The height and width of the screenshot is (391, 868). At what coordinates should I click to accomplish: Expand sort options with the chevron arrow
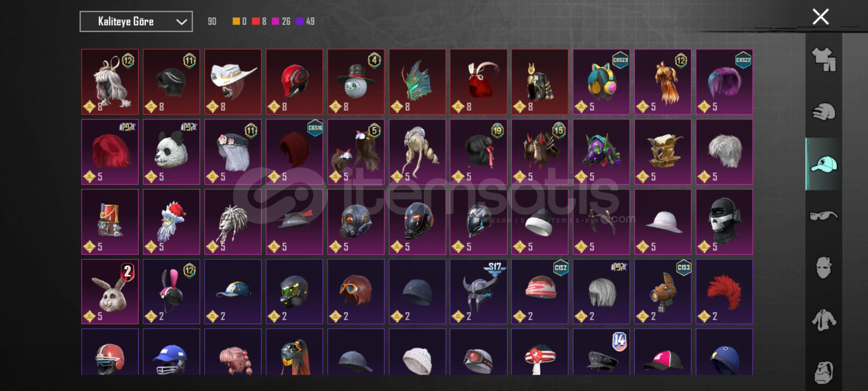(181, 22)
